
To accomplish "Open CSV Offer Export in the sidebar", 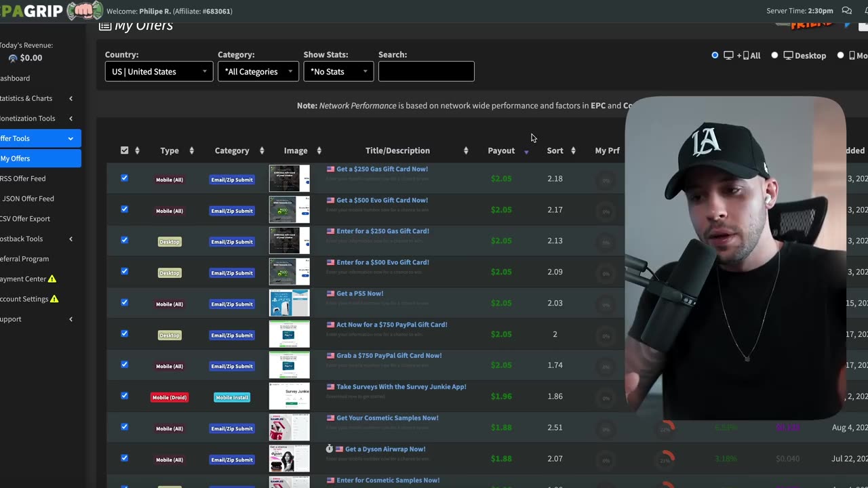I will pyautogui.click(x=25, y=219).
